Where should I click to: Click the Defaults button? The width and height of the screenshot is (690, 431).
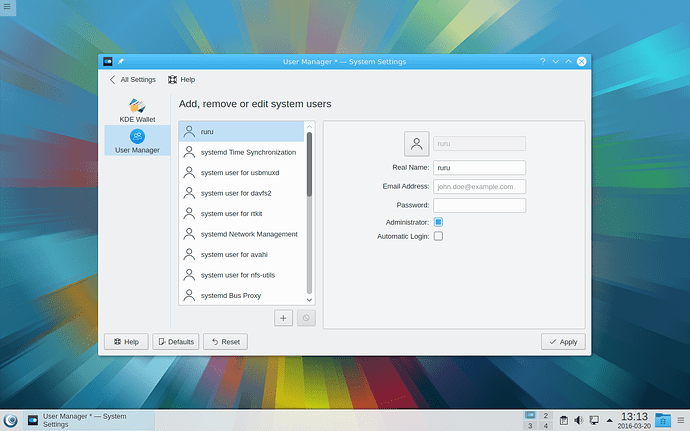click(x=176, y=342)
